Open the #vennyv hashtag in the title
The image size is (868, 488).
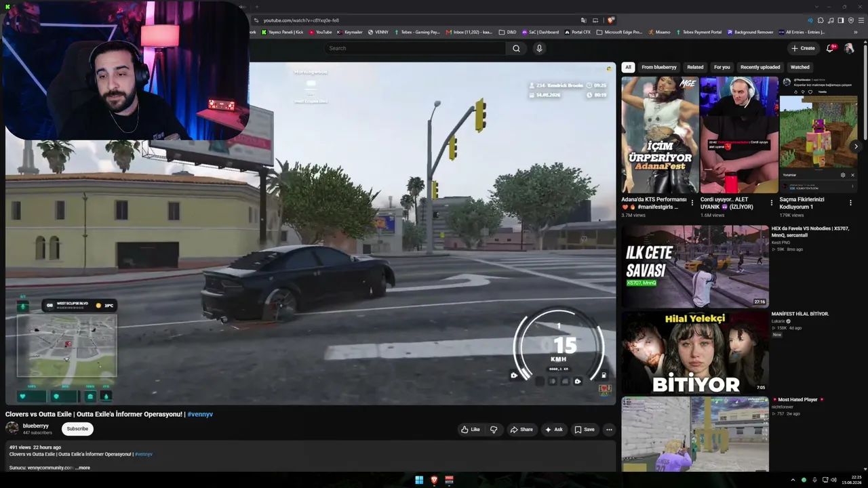(200, 414)
